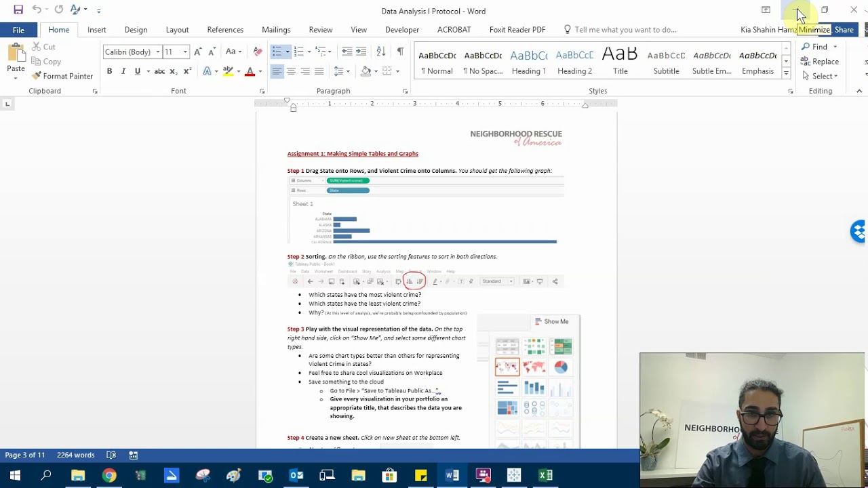Image resolution: width=868 pixels, height=488 pixels.
Task: Switch to the References tab
Action: [225, 30]
